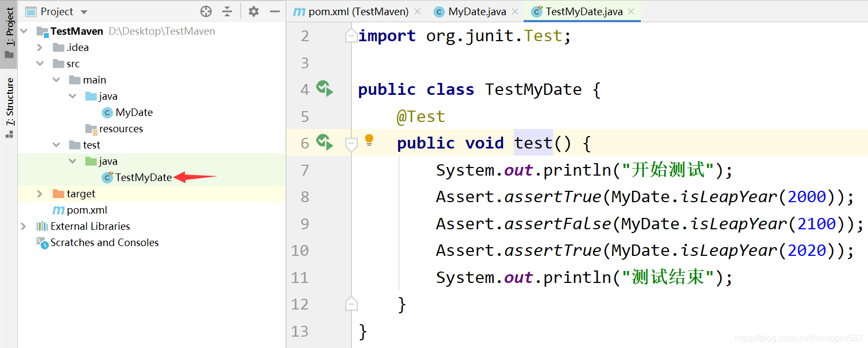Select the target folder row
The width and height of the screenshot is (868, 348).
(151, 194)
